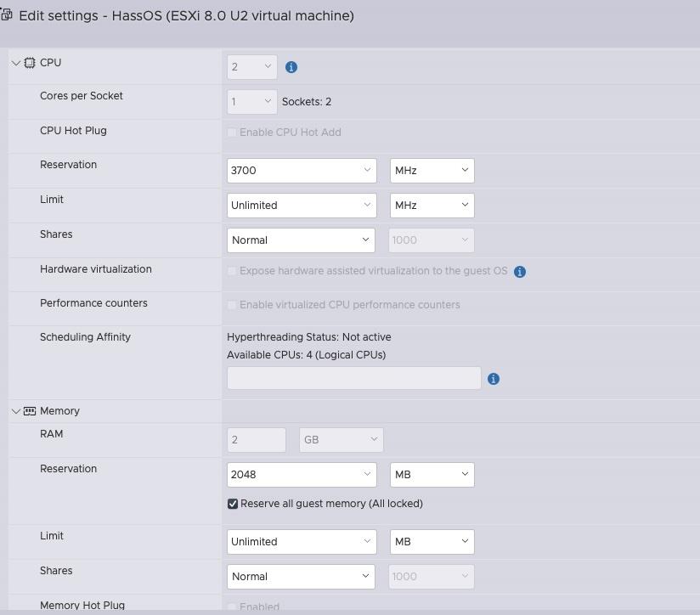Toggle virtualized CPU performance counters checkbox

[x=232, y=305]
